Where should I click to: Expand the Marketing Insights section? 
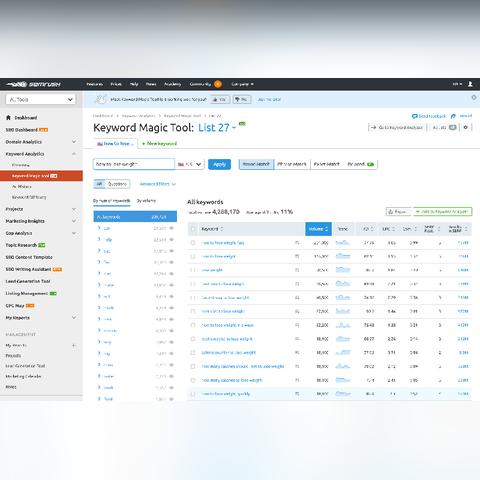click(x=74, y=221)
